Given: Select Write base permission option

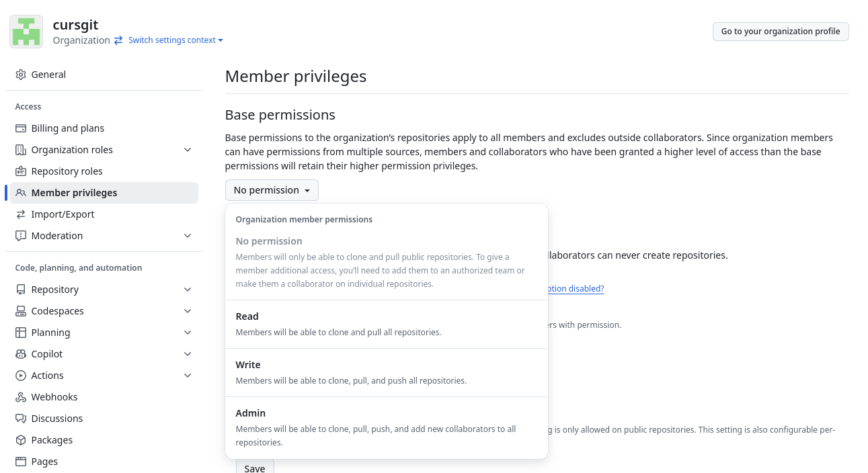Looking at the screenshot, I should coord(387,372).
